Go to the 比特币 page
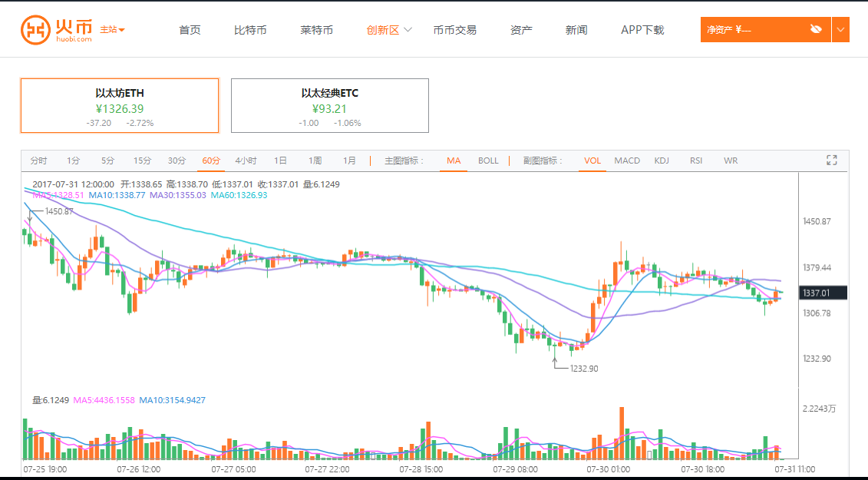Viewport: 868px width, 480px height. click(x=250, y=30)
